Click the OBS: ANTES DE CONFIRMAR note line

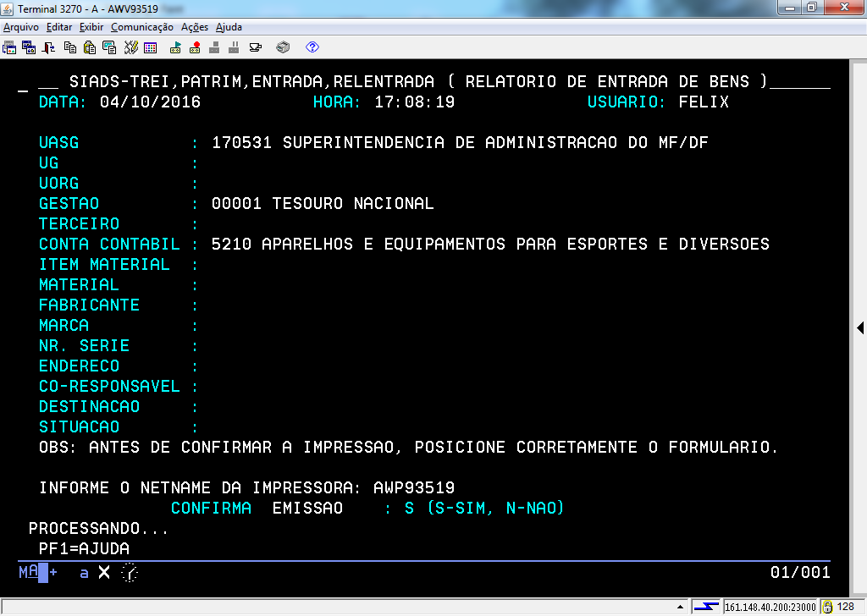(x=408, y=448)
